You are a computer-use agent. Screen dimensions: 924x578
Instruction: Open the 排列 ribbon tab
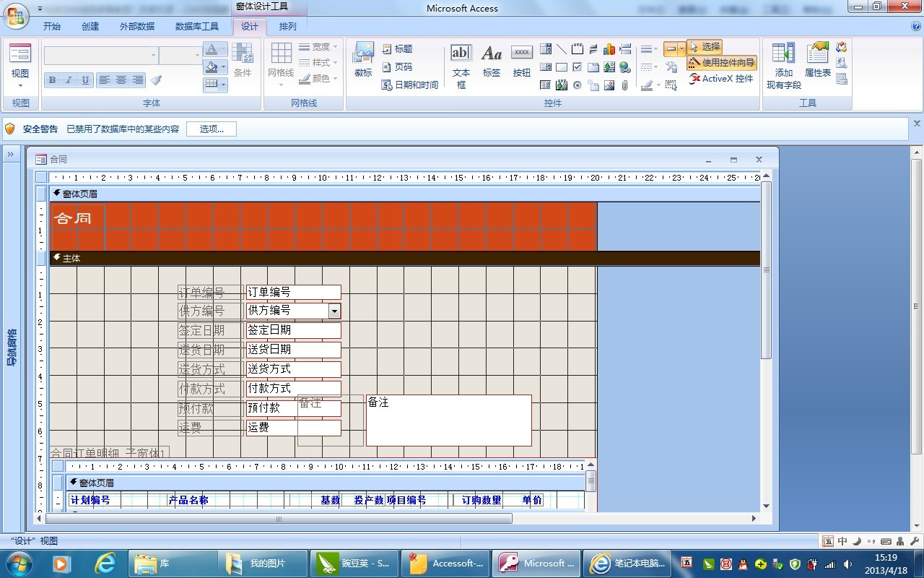287,27
